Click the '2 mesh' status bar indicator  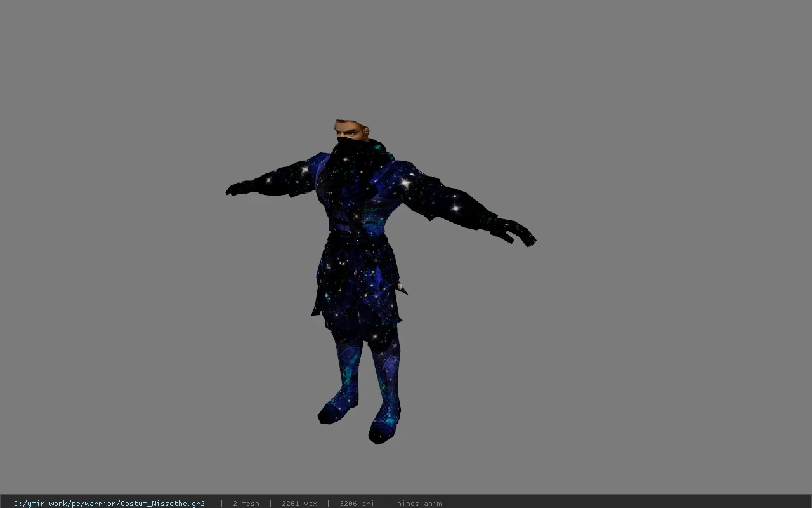coord(246,504)
